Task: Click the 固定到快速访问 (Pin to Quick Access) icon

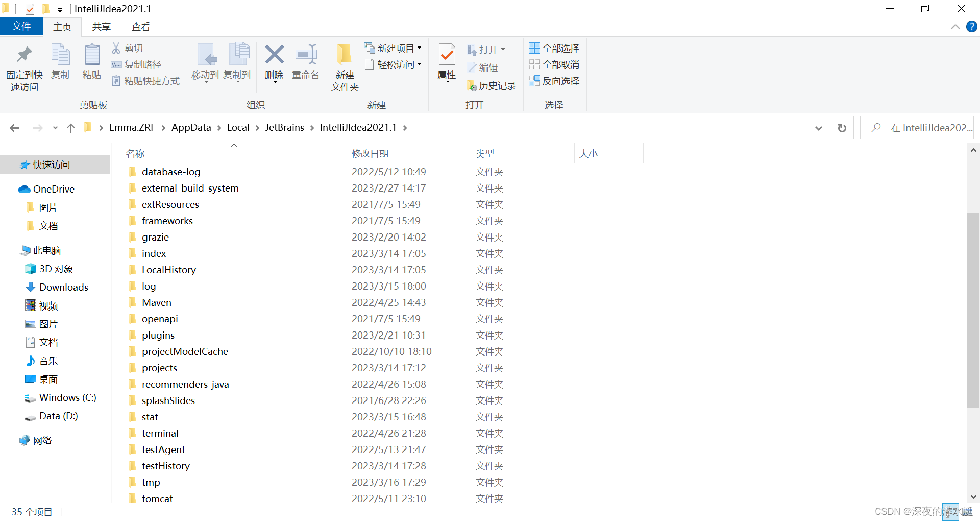Action: 24,65
